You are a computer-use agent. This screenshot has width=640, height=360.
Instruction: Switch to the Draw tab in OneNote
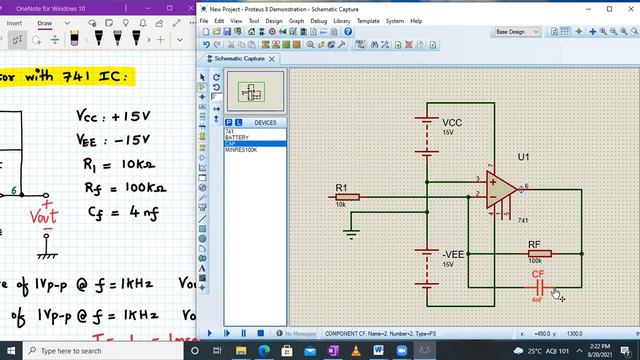[x=44, y=23]
